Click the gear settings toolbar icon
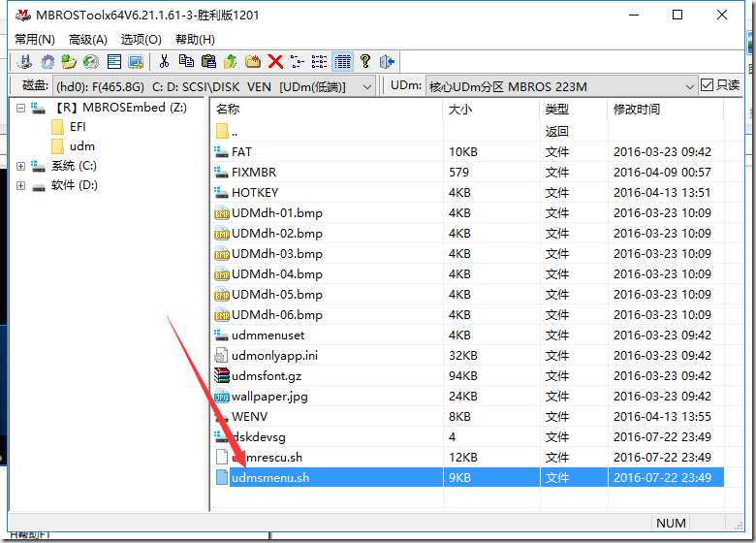Image resolution: width=756 pixels, height=543 pixels. (x=47, y=62)
